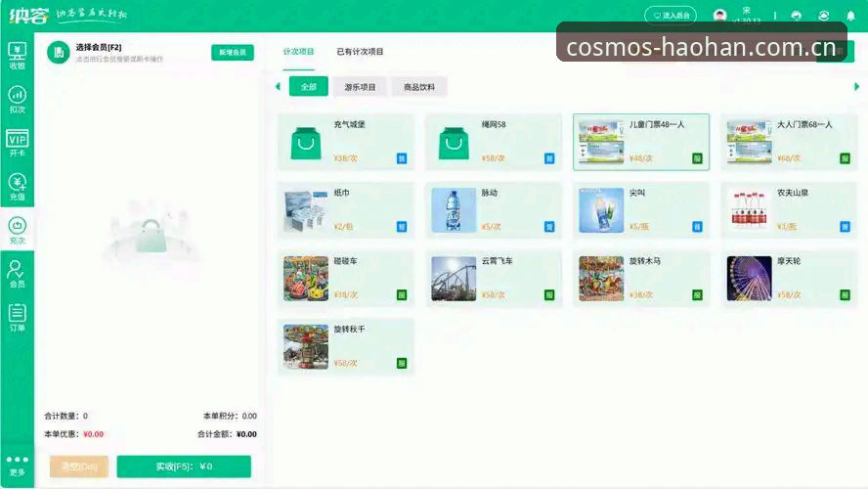Click the 清空 clear button

point(79,467)
